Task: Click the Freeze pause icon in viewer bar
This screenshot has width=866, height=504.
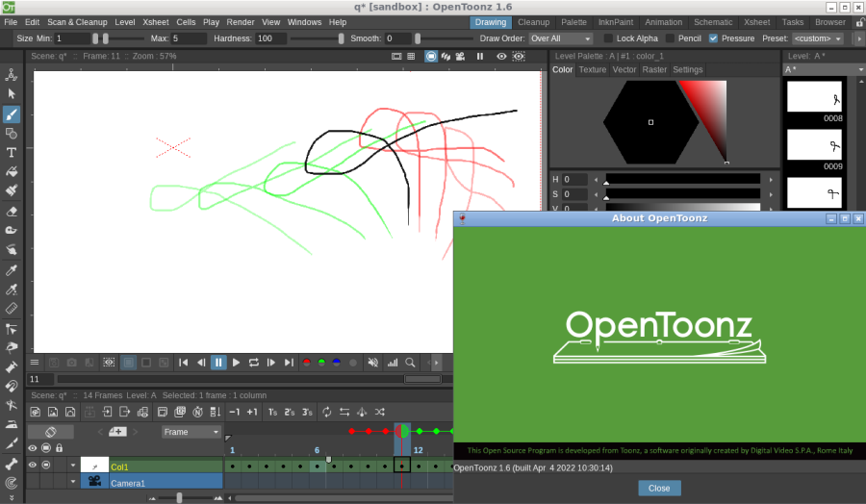Action: (480, 57)
